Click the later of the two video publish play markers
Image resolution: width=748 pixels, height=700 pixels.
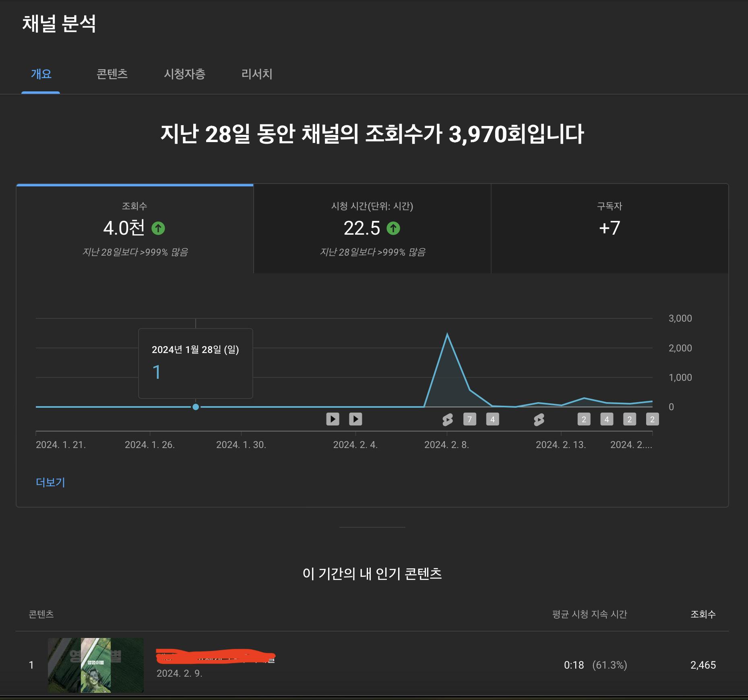click(x=355, y=419)
